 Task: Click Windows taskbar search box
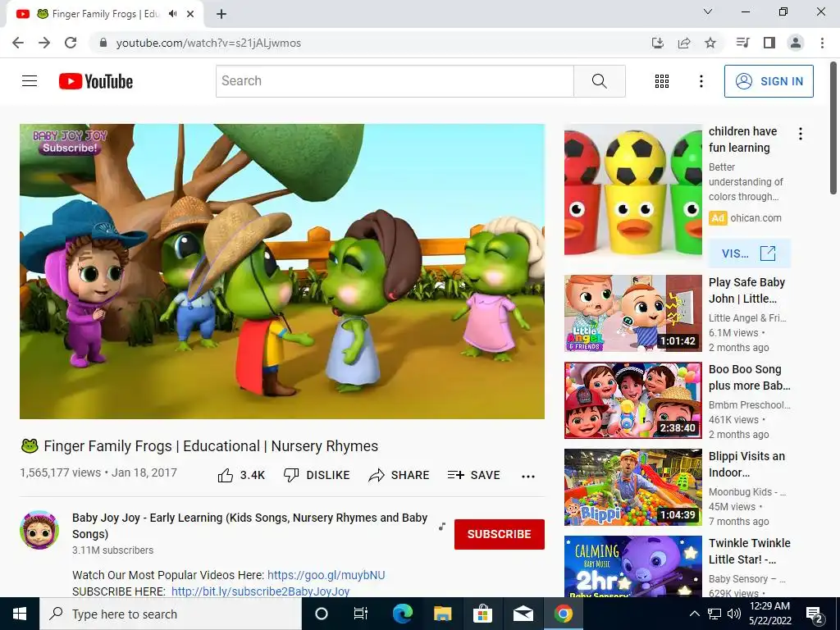pyautogui.click(x=171, y=614)
